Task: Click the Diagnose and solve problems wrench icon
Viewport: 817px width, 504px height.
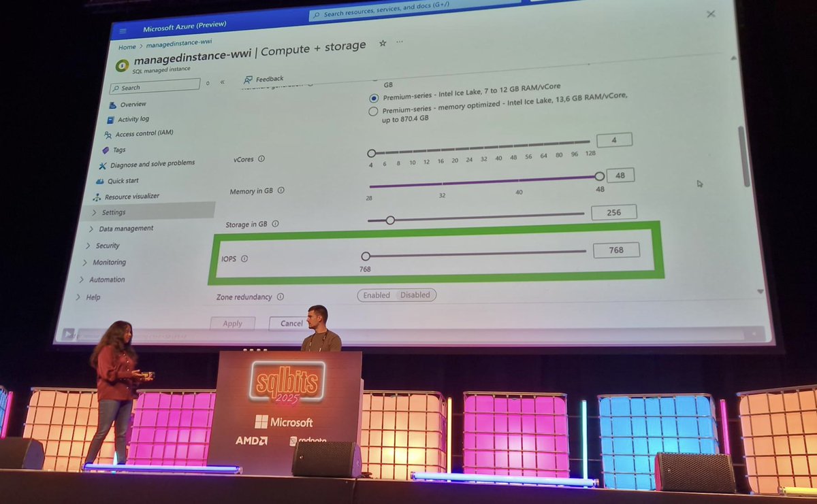Action: click(x=103, y=165)
